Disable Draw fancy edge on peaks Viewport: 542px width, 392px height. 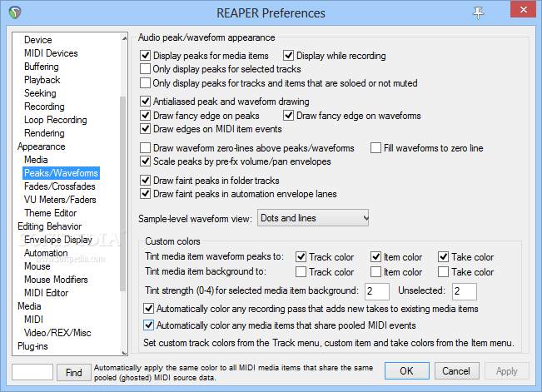(145, 115)
